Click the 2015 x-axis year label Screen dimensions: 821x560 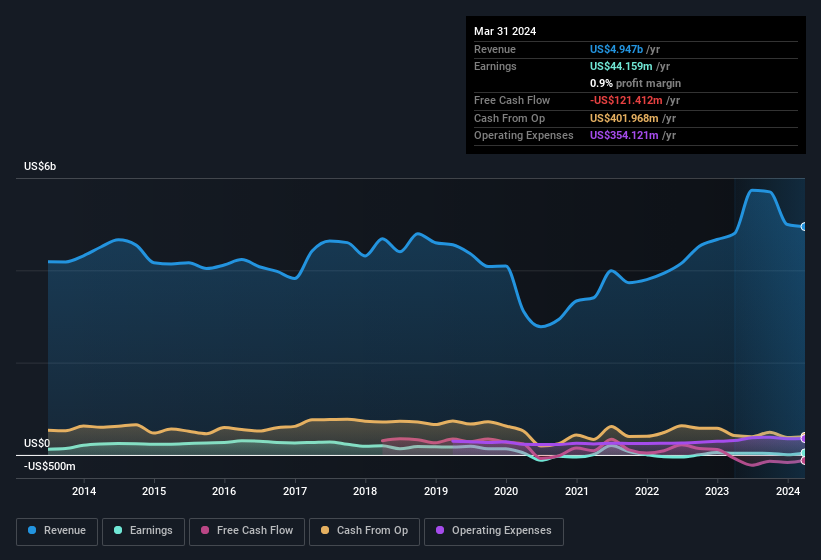point(154,491)
